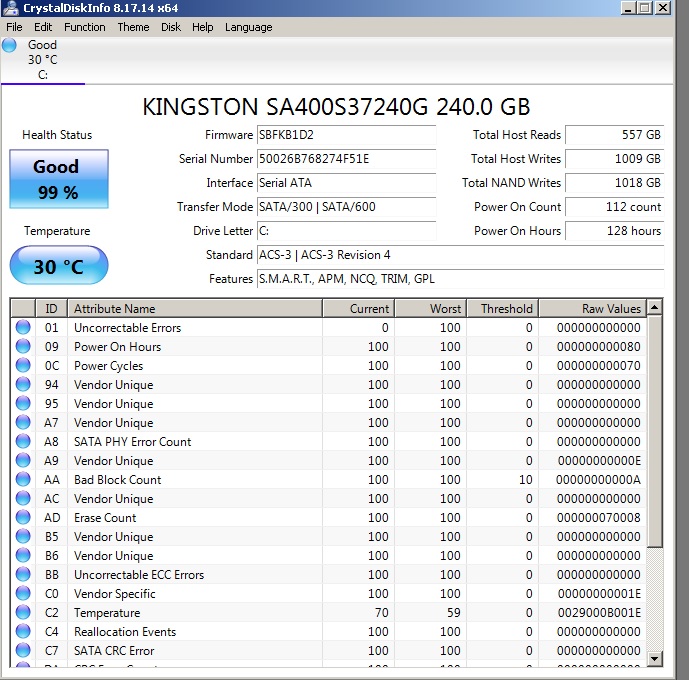This screenshot has height=680, width=689.
Task: Click status orb of Bad Block Count row
Action: click(23, 479)
